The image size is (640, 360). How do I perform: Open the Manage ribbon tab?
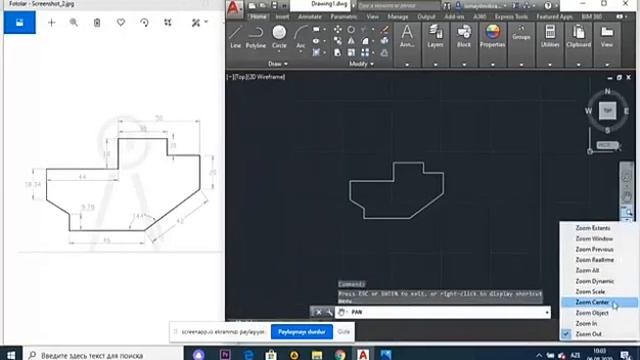pos(398,17)
